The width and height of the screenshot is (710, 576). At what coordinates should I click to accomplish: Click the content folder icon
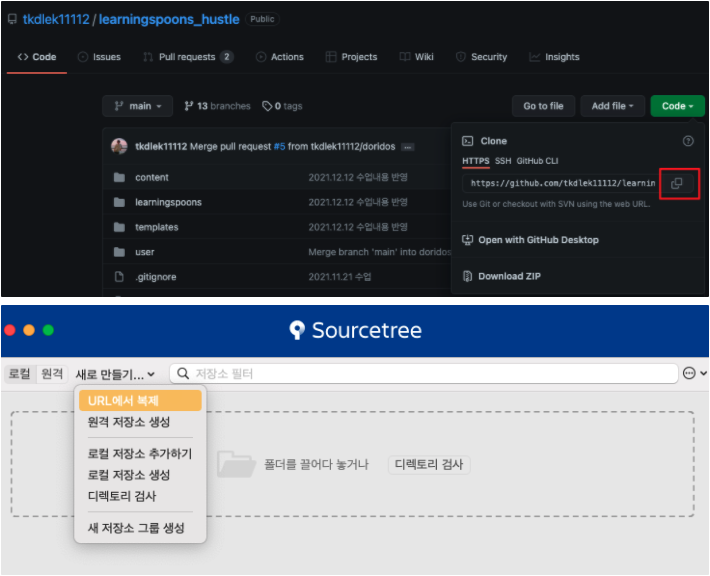click(119, 177)
